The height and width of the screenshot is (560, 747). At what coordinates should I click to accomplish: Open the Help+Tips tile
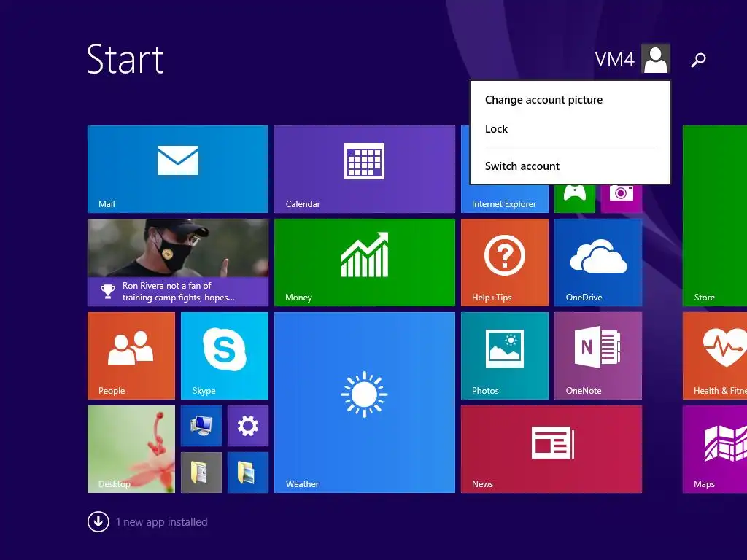coord(505,262)
